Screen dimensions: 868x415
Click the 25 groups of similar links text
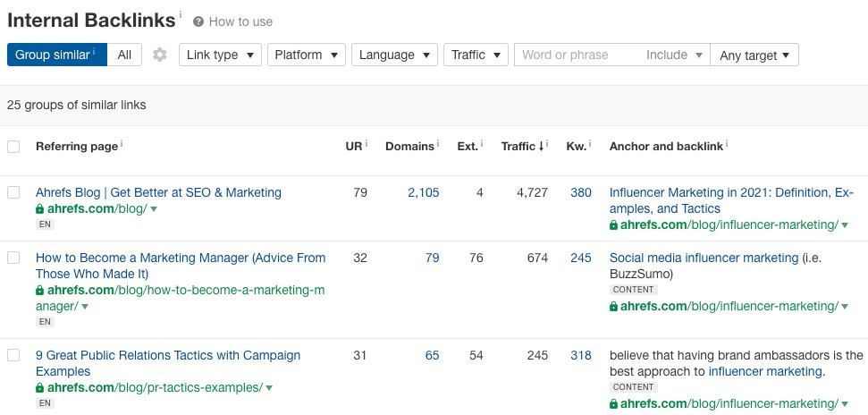(76, 105)
